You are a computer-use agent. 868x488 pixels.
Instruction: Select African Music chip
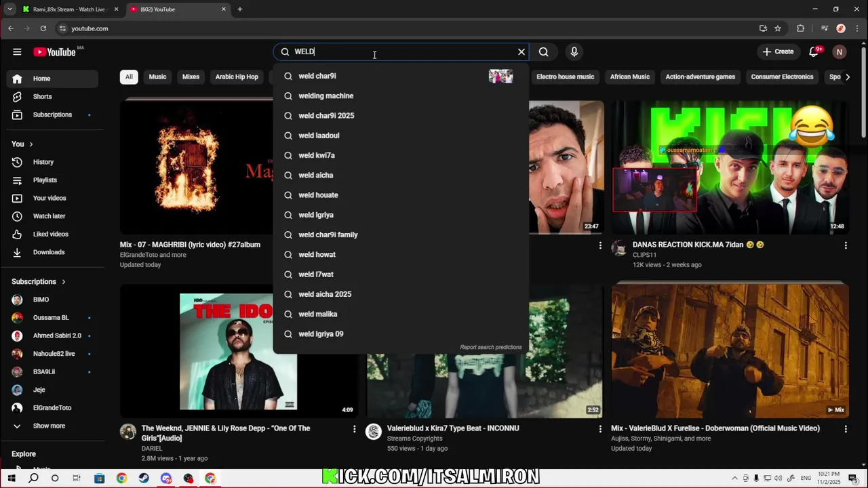(630, 77)
